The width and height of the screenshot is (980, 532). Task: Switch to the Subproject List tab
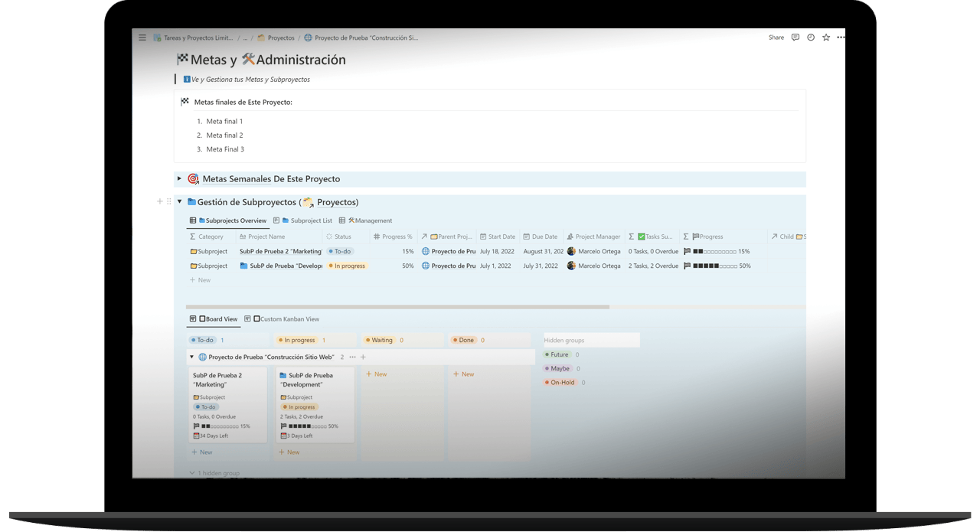click(x=306, y=220)
